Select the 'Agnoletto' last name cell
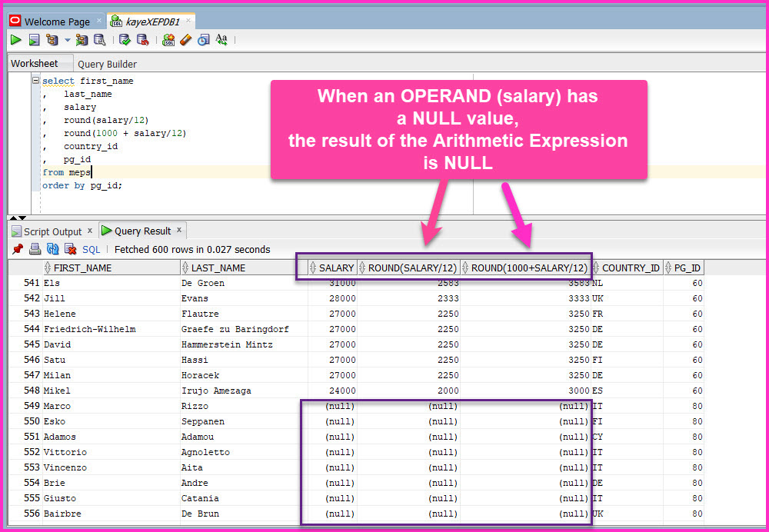 click(245, 452)
